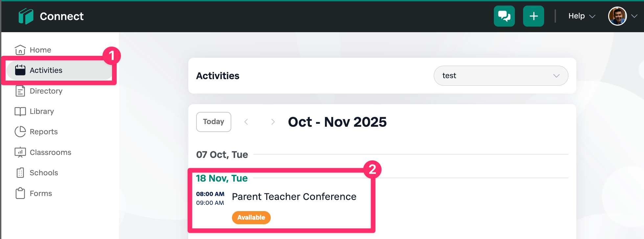Open the "test" activities filter dropdown
The height and width of the screenshot is (239, 644).
(501, 76)
